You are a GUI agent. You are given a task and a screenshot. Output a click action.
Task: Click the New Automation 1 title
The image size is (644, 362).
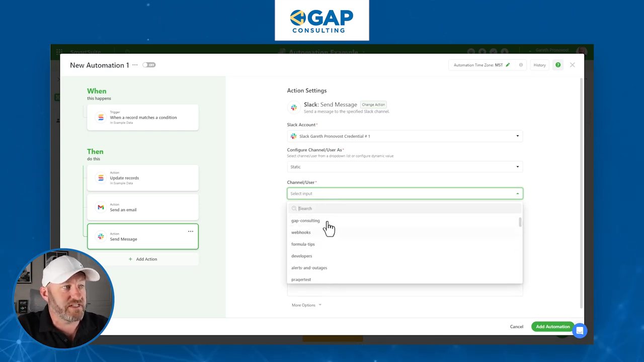click(x=100, y=65)
